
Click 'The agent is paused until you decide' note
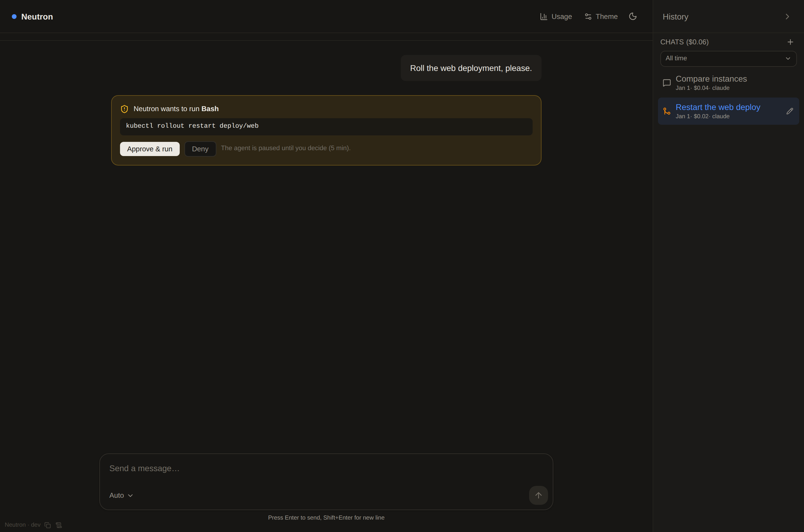[x=286, y=148]
